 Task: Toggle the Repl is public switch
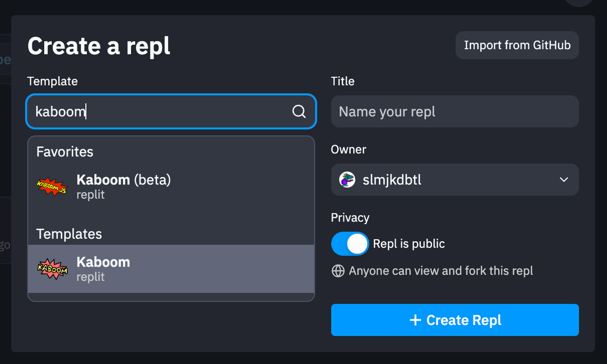pos(350,244)
